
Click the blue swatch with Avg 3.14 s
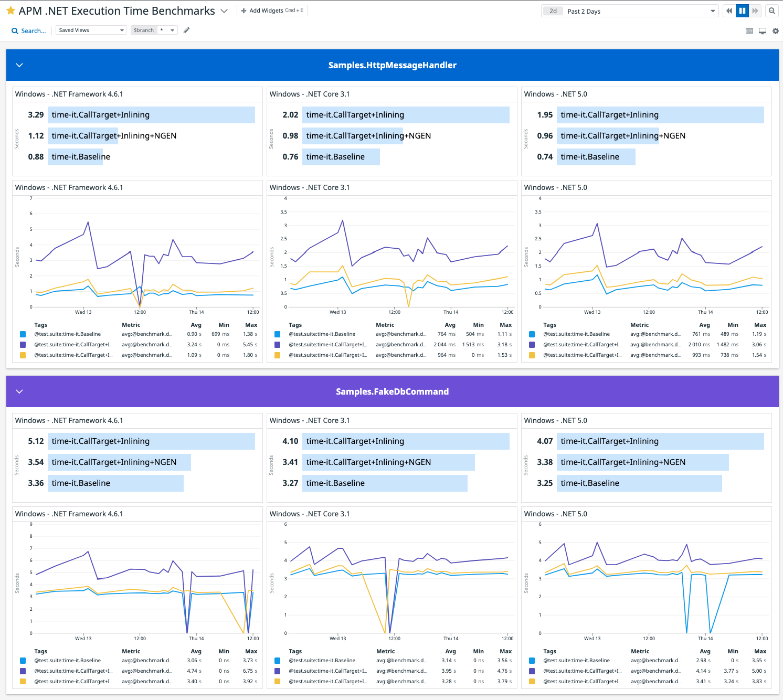(x=277, y=661)
